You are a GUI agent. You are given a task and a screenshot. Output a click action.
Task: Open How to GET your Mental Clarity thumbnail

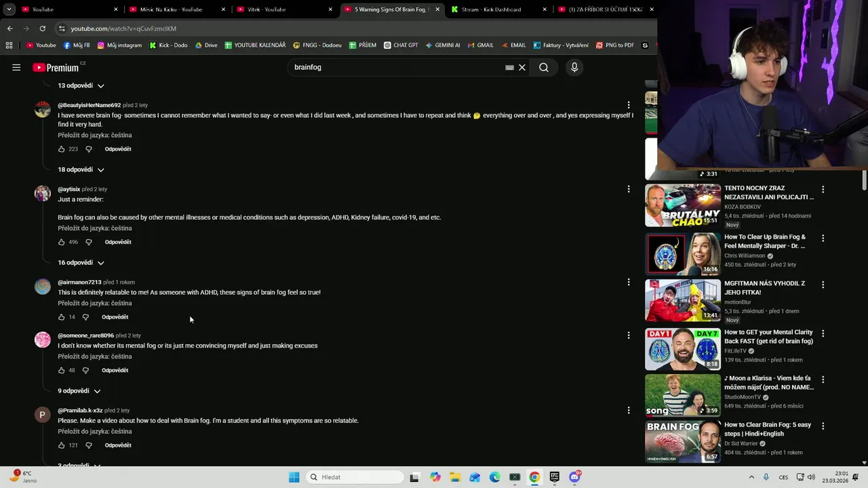click(x=683, y=349)
